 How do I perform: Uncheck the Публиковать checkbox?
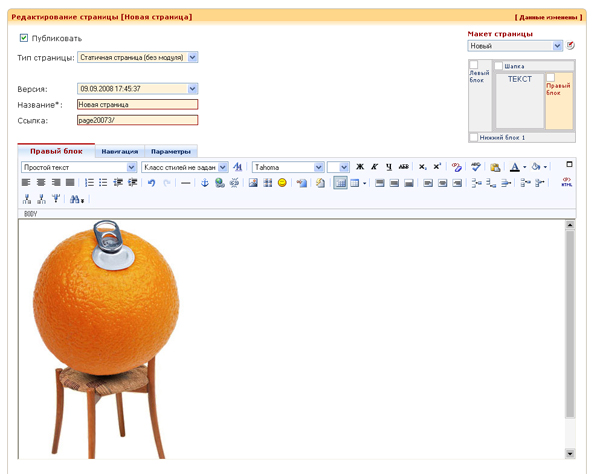pos(24,38)
